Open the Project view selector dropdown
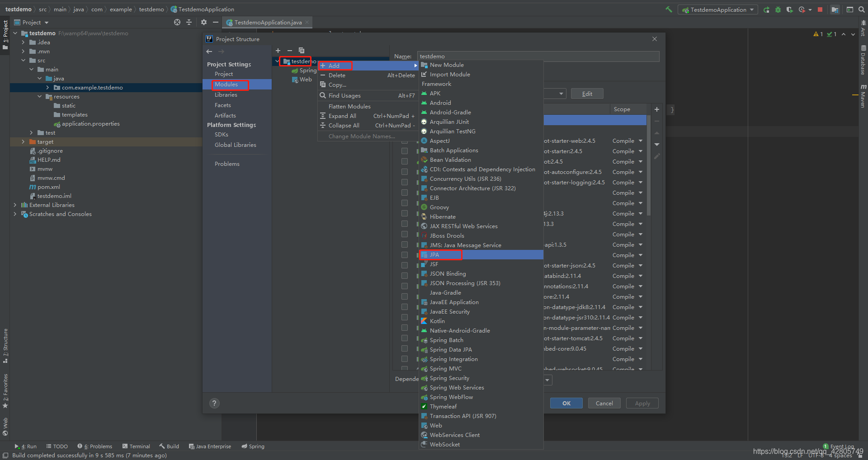Screen dimensions: 868x460 click(x=31, y=22)
